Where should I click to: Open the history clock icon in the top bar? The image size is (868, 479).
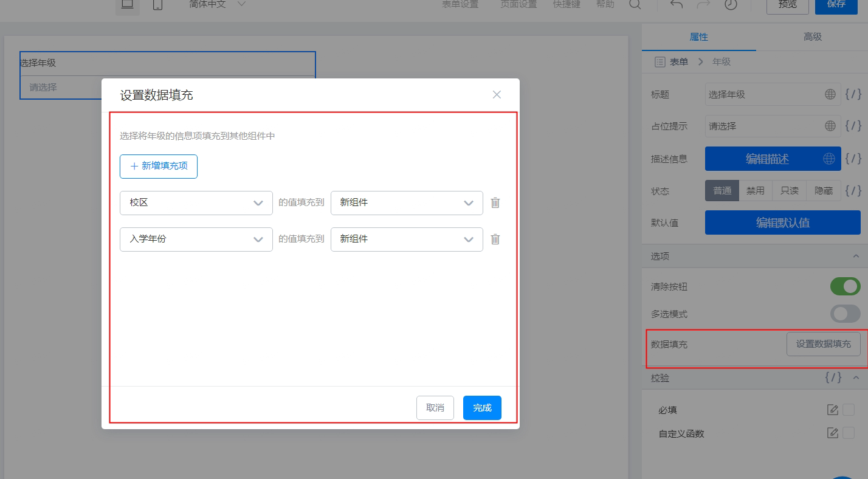pos(731,4)
